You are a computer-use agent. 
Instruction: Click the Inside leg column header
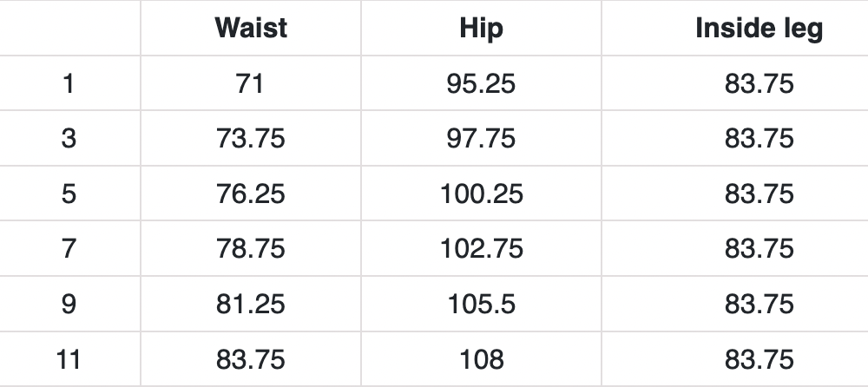coord(759,29)
